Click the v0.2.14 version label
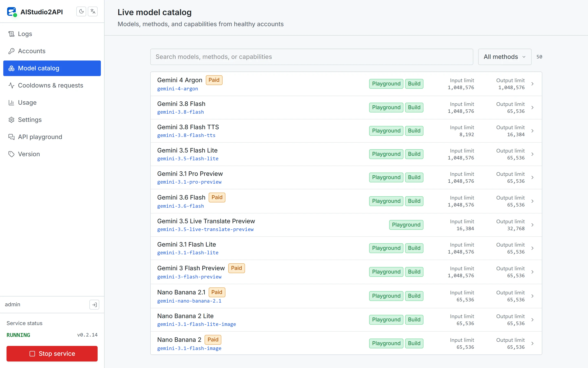Image resolution: width=588 pixels, height=368 pixels. (x=87, y=335)
